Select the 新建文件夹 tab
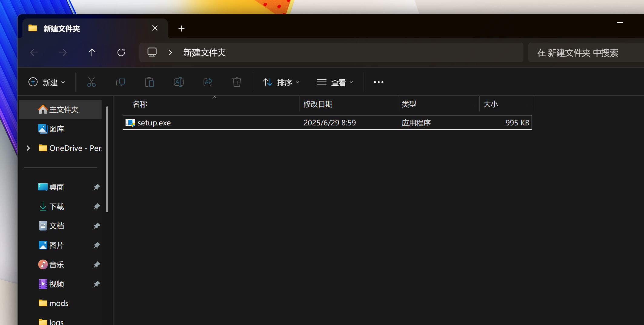 pyautogui.click(x=95, y=28)
